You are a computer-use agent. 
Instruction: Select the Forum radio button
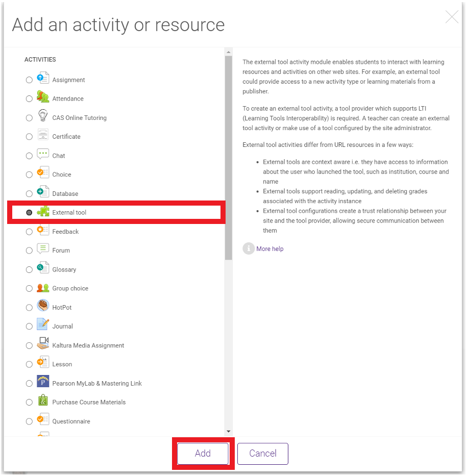pyautogui.click(x=29, y=250)
